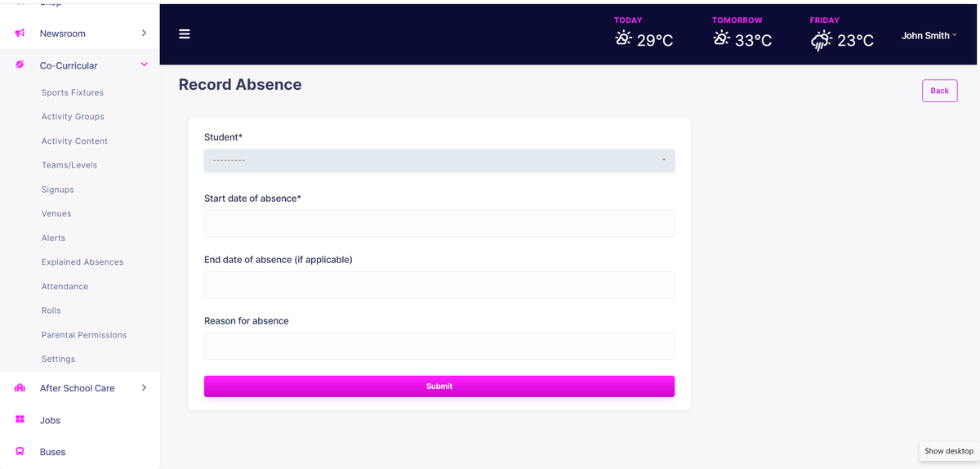Open the Student dropdown
This screenshot has width=980, height=469.
click(439, 160)
